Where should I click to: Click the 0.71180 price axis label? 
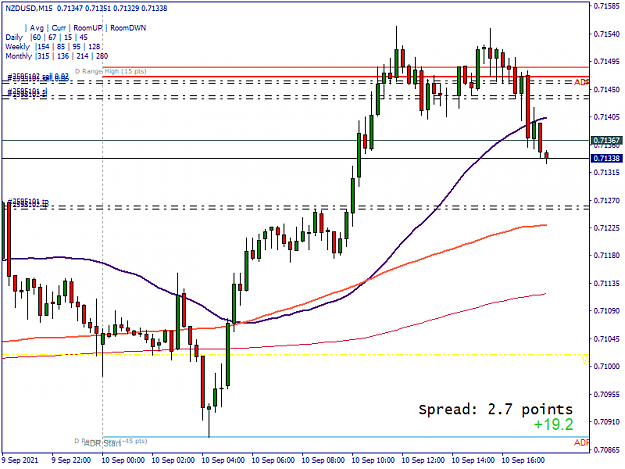pyautogui.click(x=607, y=255)
